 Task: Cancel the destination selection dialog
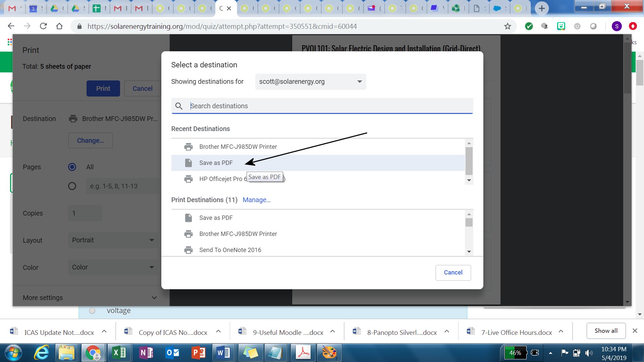coord(453,273)
